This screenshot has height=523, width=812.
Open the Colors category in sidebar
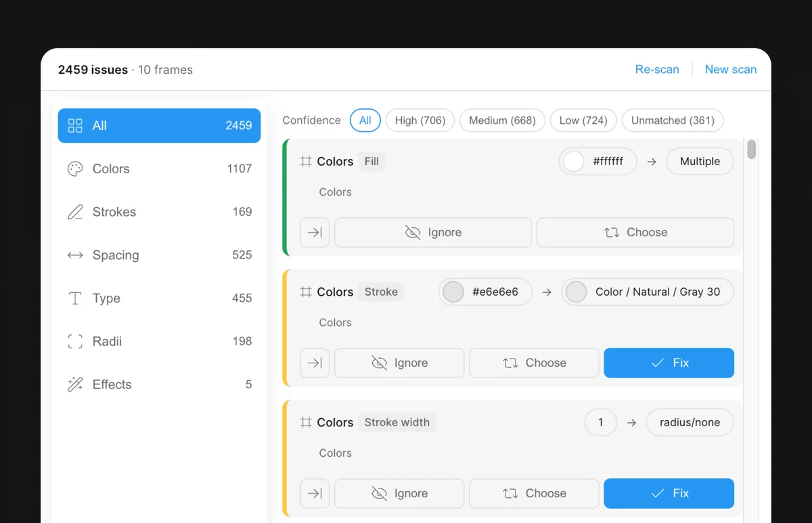[159, 168]
